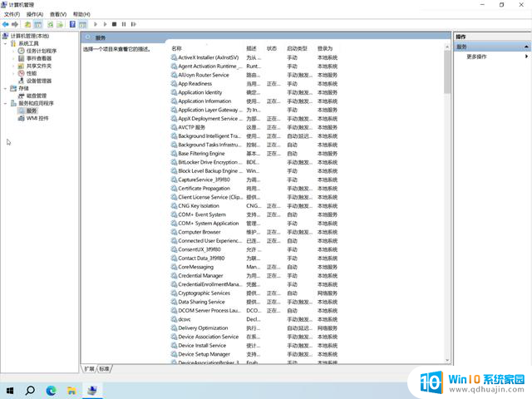
Task: Switch to the 扩展 tab
Action: tap(89, 368)
